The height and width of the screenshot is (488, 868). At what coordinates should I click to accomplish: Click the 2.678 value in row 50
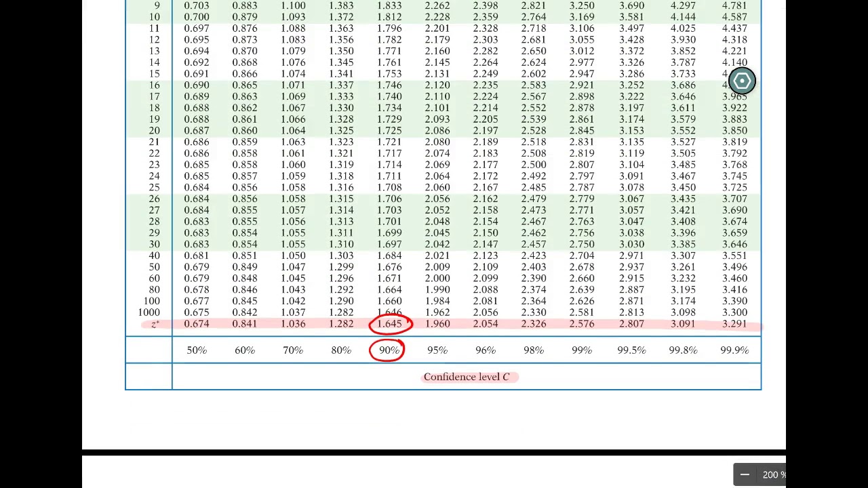pos(582,267)
